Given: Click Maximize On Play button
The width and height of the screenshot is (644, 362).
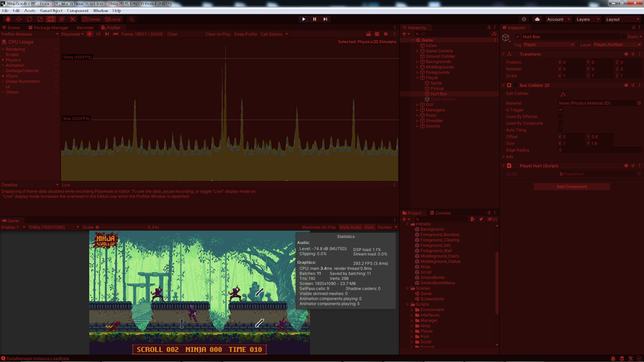Looking at the screenshot, I should pos(318,228).
